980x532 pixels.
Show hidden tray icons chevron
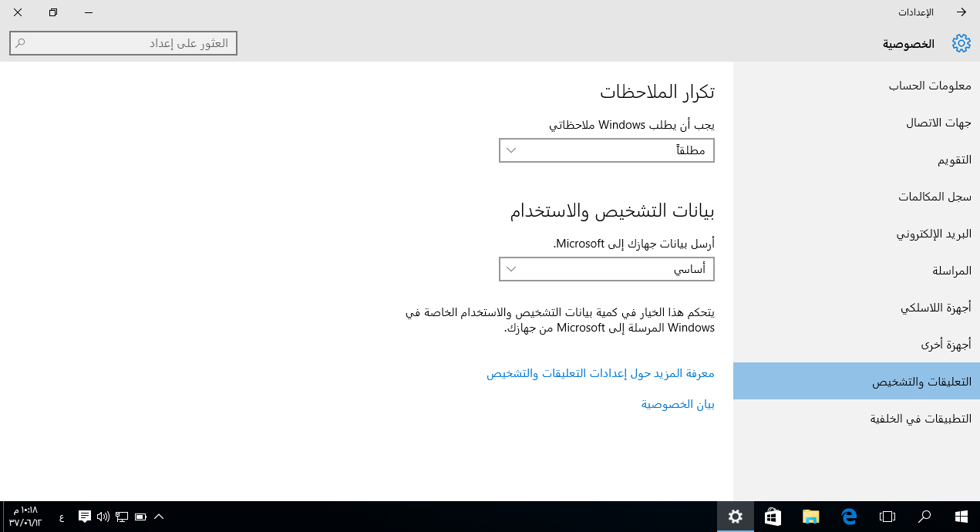(x=159, y=516)
